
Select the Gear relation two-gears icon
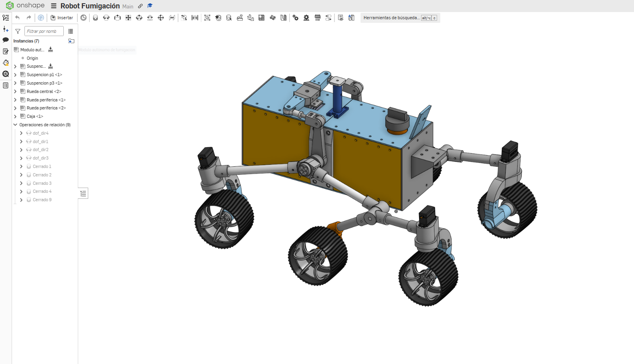click(x=296, y=18)
